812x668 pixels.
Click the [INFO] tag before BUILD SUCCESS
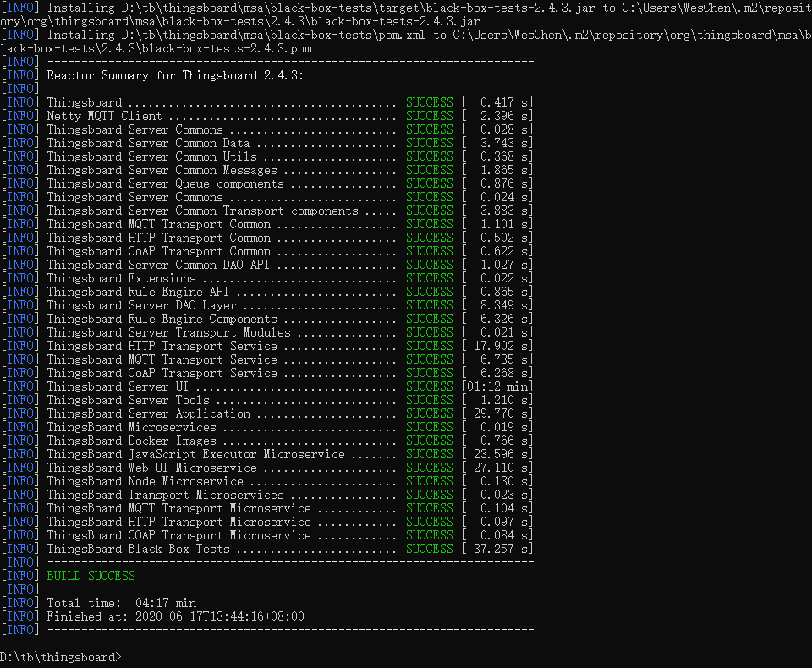click(20, 576)
